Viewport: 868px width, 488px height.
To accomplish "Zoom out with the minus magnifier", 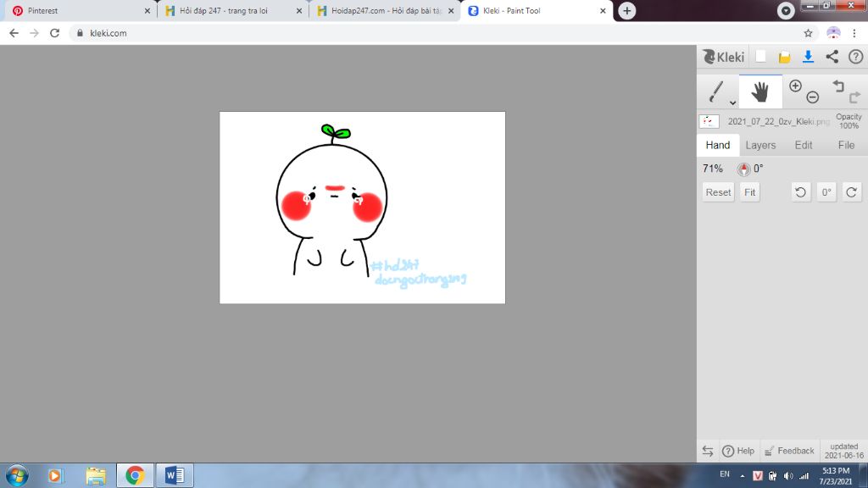I will (x=813, y=97).
